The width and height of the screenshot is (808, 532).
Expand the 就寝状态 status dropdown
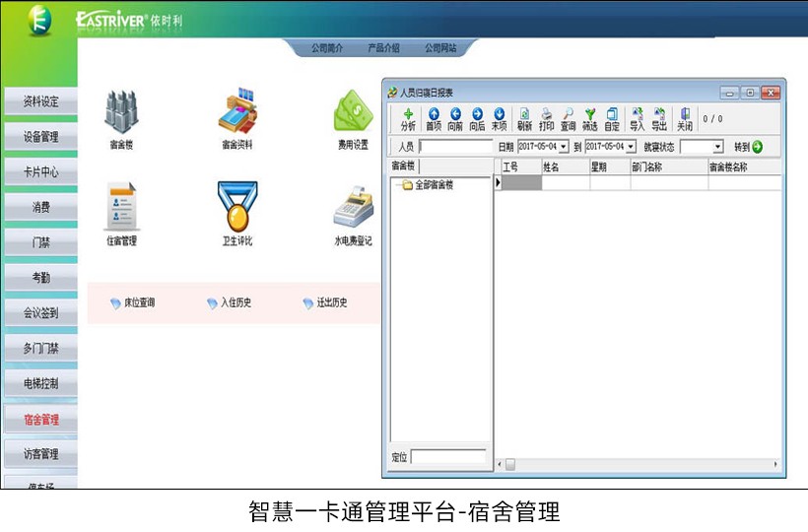tap(717, 147)
